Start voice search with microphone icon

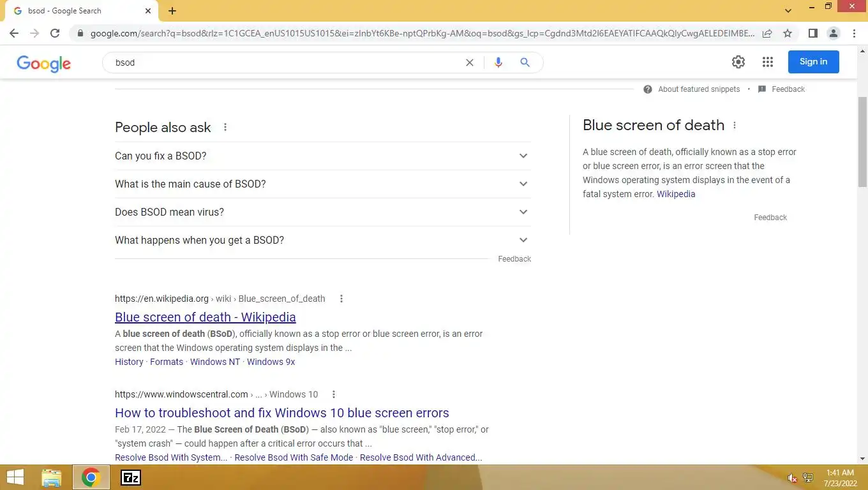pyautogui.click(x=498, y=63)
